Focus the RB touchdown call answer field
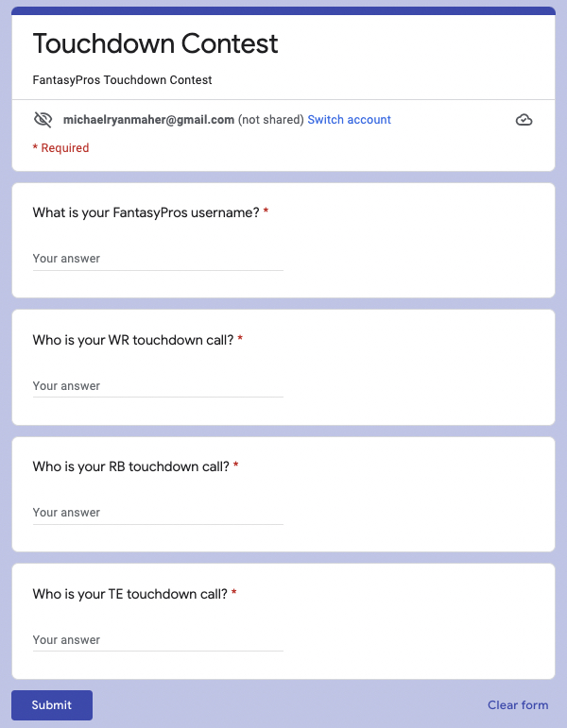Screen dimensions: 567x728 [158, 513]
